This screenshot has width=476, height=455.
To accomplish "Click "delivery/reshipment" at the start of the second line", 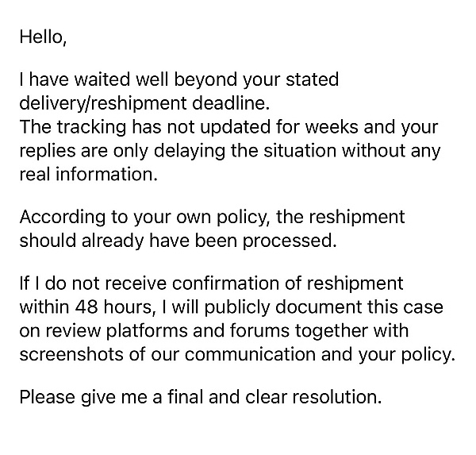I will (103, 104).
